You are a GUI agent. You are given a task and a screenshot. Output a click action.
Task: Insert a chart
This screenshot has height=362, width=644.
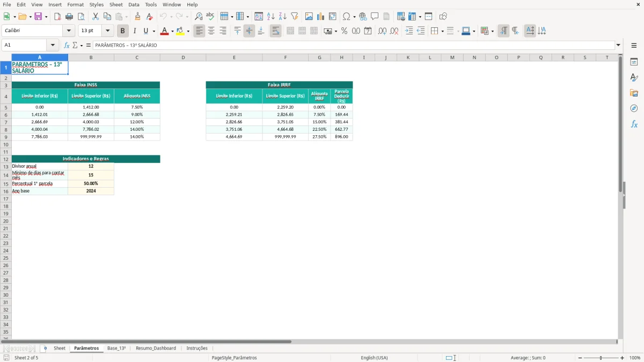click(x=321, y=17)
